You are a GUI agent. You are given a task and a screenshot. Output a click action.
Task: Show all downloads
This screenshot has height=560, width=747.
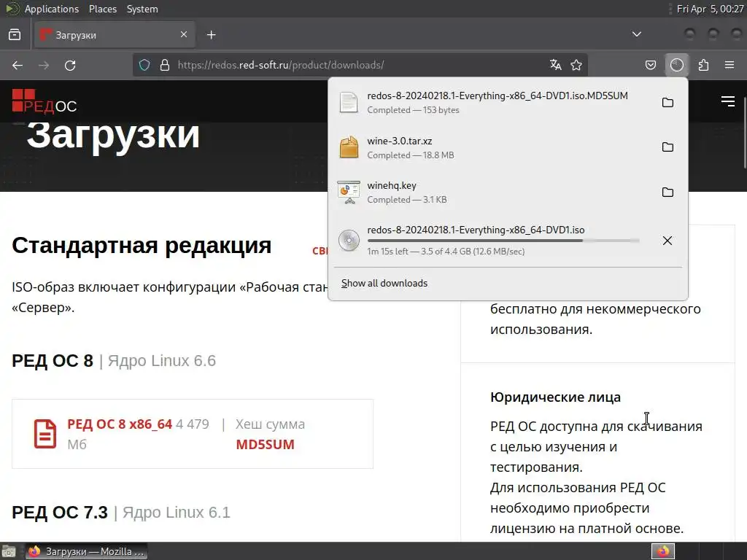pyautogui.click(x=384, y=284)
